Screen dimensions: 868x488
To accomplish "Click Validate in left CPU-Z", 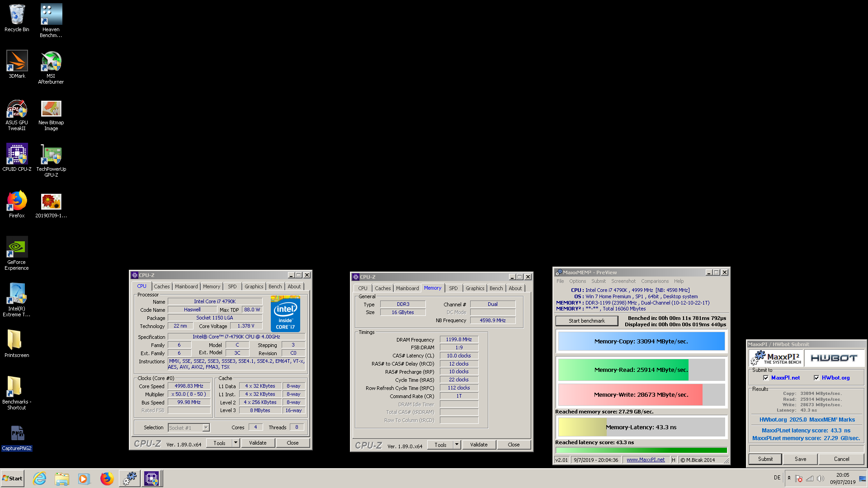I will 258,443.
